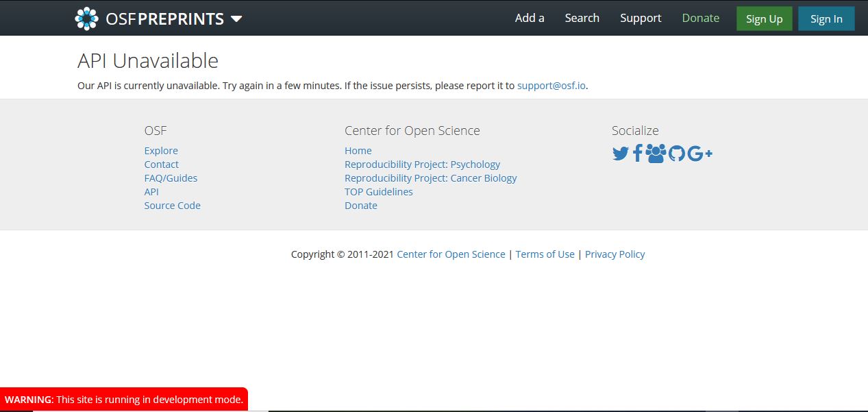The image size is (868, 412).
Task: Open Reproducibility Project: Psychology link
Action: 422,165
